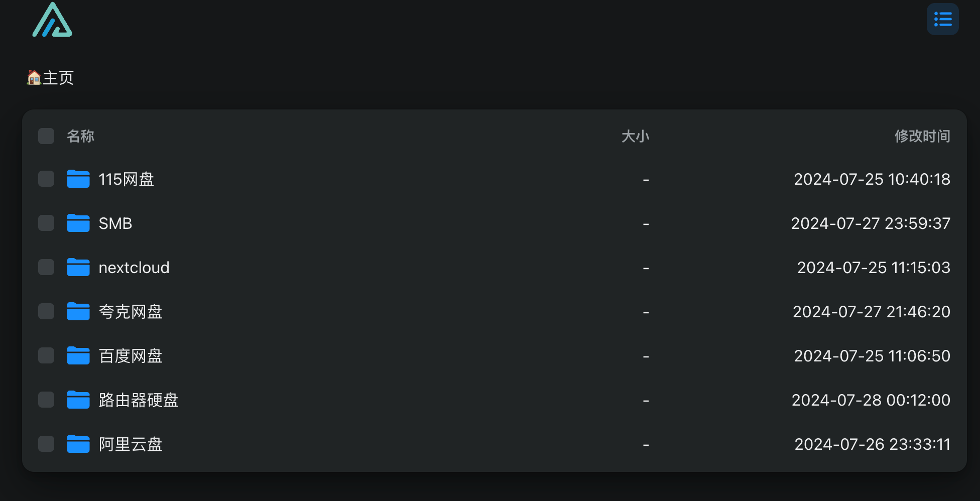Click the 阿里云盘 folder icon
Image resolution: width=980 pixels, height=501 pixels.
point(78,444)
